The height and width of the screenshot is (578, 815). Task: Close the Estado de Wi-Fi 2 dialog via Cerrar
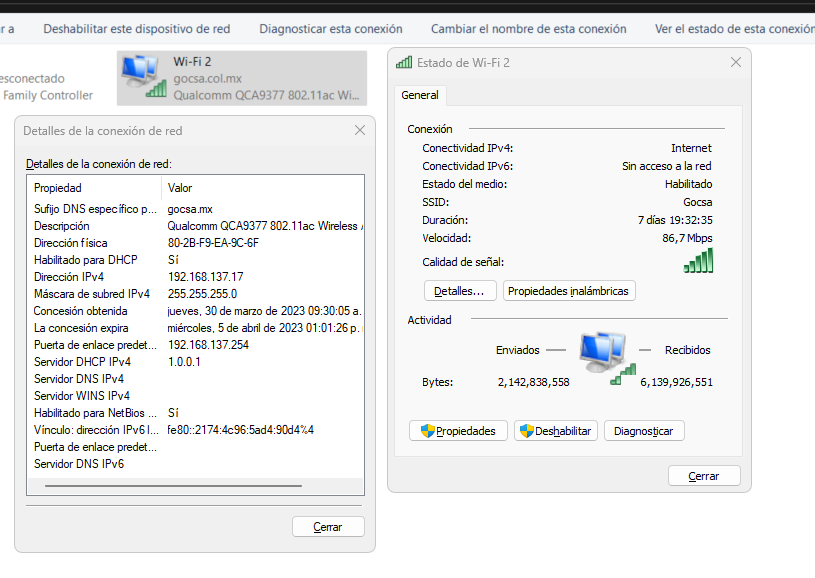pos(704,475)
